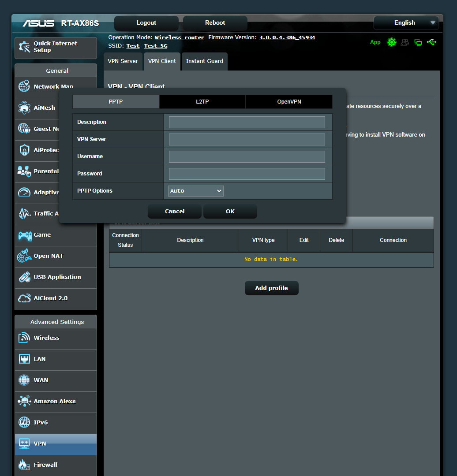Screen dimensions: 457x476
Task: Open the English language selector
Action: [405, 22]
